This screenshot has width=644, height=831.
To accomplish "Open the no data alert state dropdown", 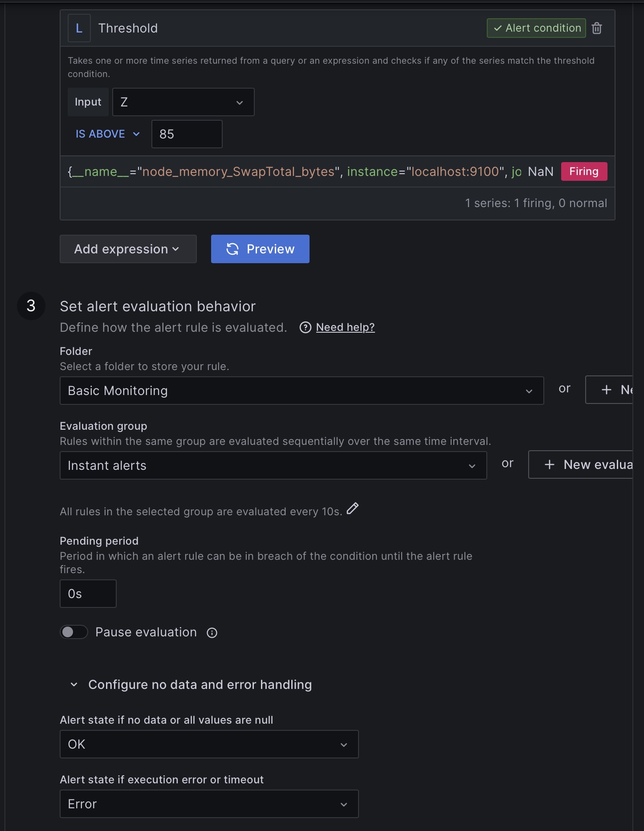I will click(x=209, y=744).
